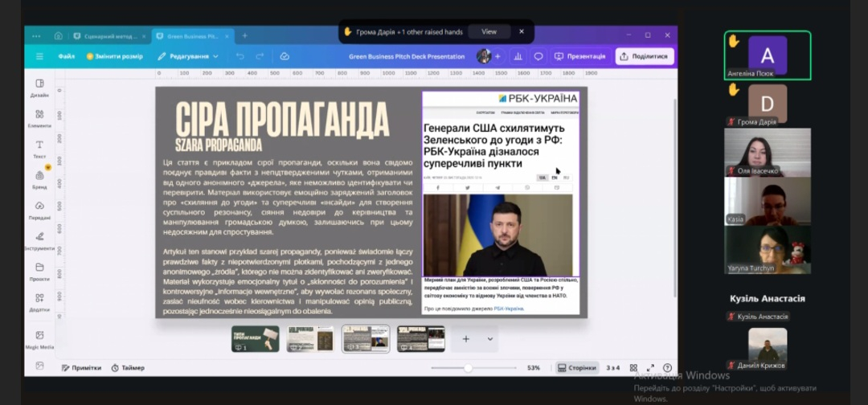Screen dimensions: 868x405
Task: Open the Примітки notes panel
Action: pyautogui.click(x=81, y=368)
